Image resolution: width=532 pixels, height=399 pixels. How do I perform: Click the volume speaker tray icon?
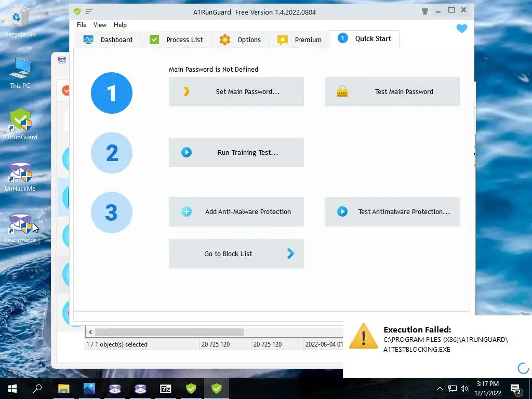464,389
